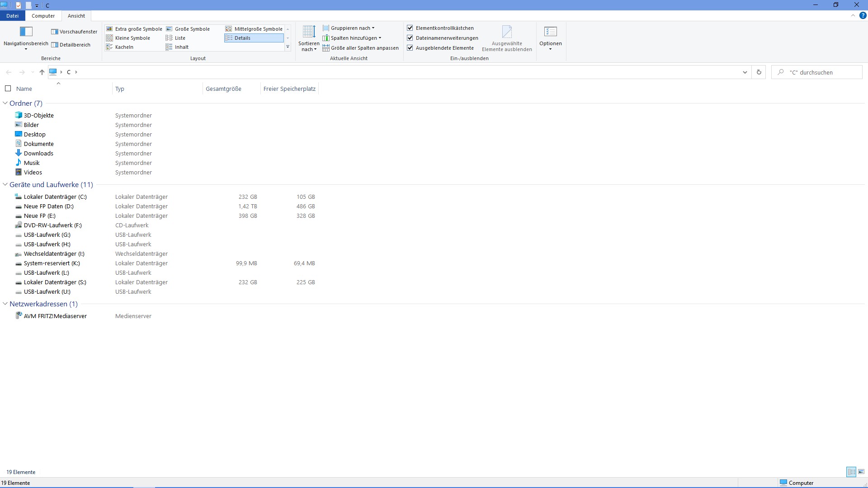Uncheck Elementkontrollkästchen checkbox
Viewport: 868px width, 488px height.
click(x=410, y=28)
